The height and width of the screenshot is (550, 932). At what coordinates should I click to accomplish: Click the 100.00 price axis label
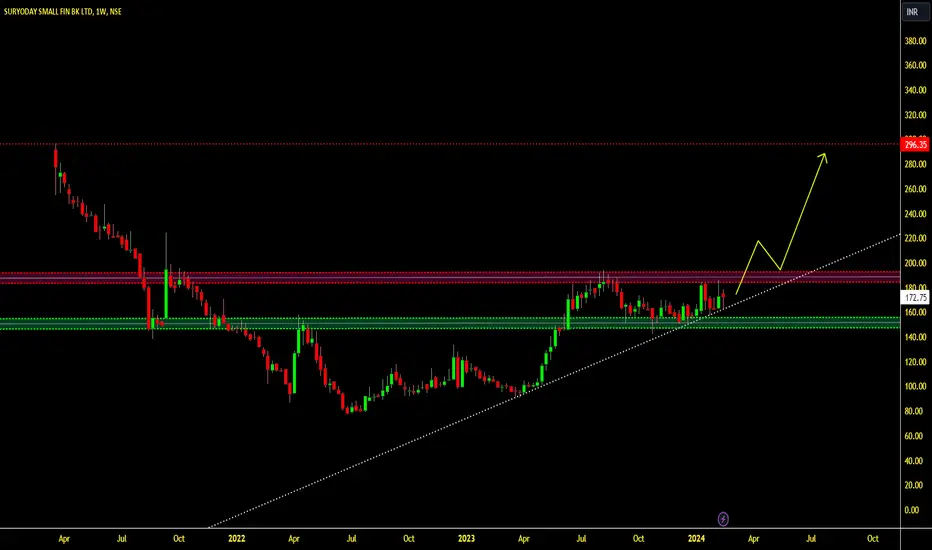[915, 386]
